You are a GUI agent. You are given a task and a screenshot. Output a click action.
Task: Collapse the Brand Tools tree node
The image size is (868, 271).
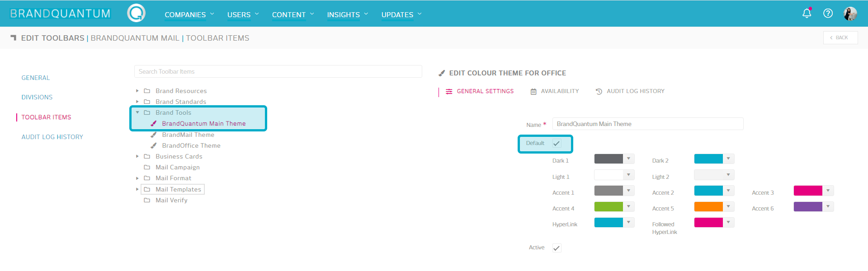pos(137,112)
